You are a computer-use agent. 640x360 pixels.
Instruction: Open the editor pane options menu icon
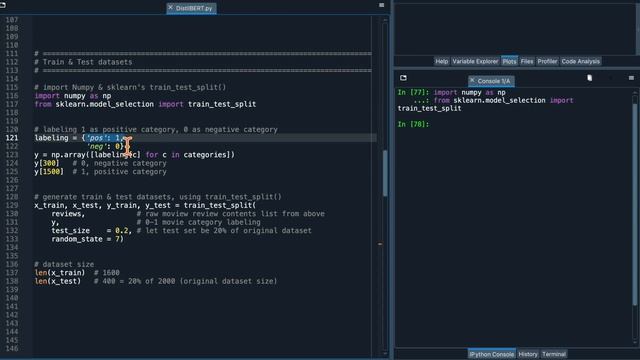click(382, 5)
